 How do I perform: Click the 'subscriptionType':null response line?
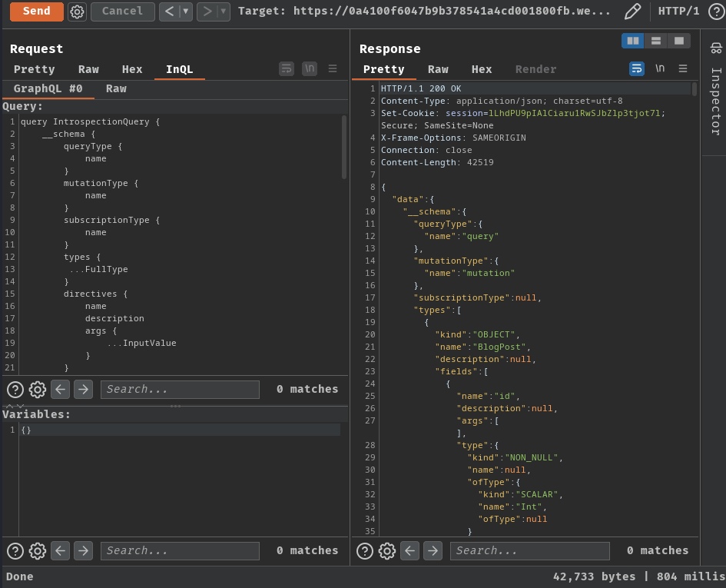coord(477,298)
